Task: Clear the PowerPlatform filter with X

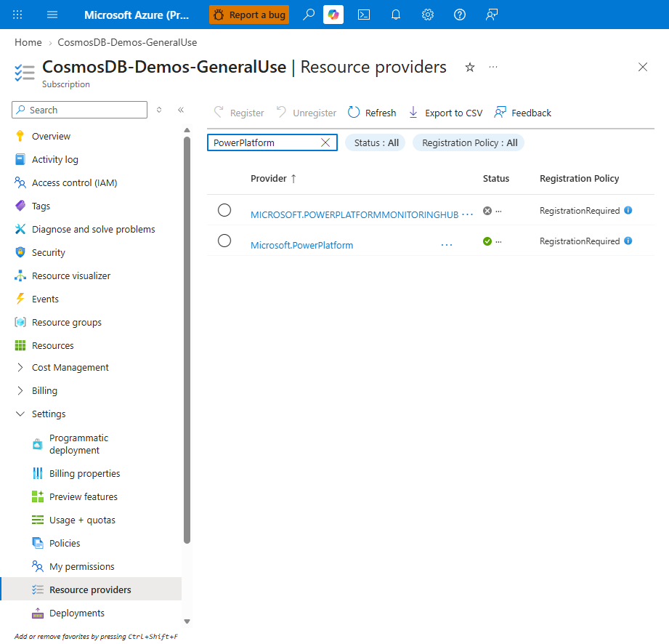Action: [x=325, y=142]
